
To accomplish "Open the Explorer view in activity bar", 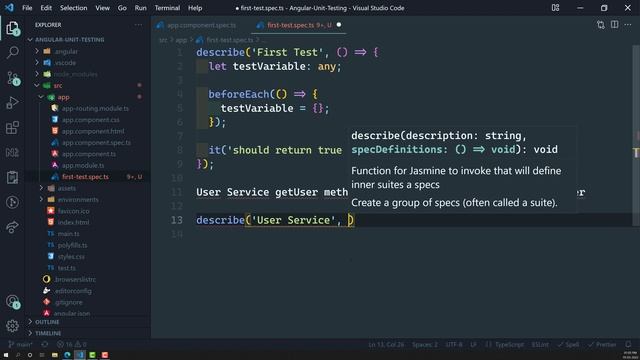I will (12, 28).
